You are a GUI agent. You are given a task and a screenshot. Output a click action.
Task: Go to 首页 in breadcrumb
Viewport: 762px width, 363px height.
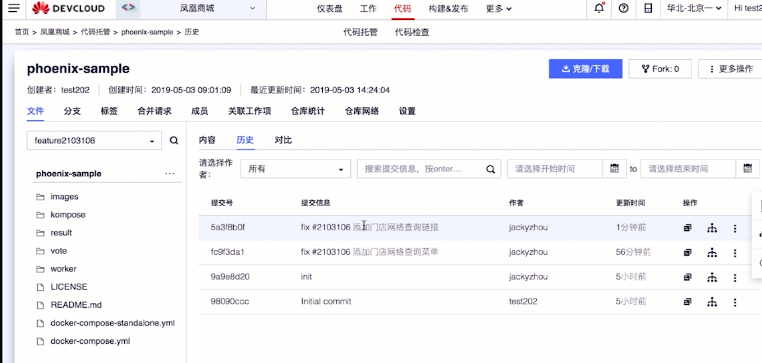click(x=22, y=32)
